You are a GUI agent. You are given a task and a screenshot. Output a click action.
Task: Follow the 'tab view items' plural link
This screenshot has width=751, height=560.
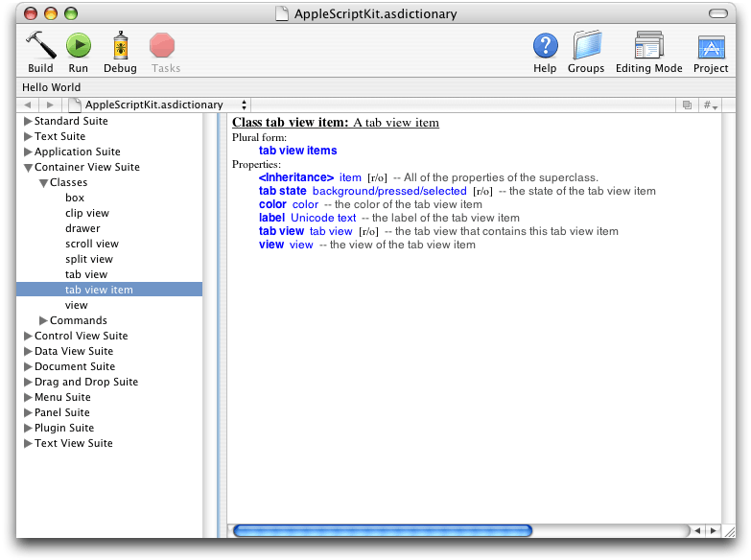pyautogui.click(x=297, y=151)
